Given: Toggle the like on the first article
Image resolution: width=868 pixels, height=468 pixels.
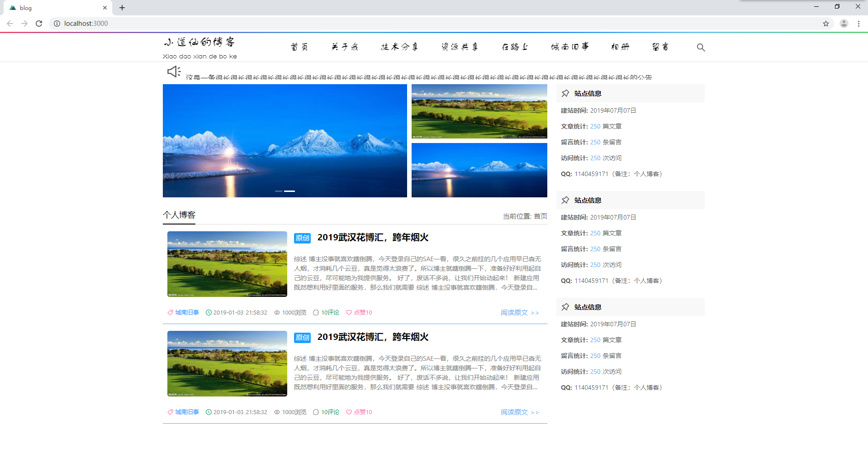Looking at the screenshot, I should pyautogui.click(x=349, y=312).
